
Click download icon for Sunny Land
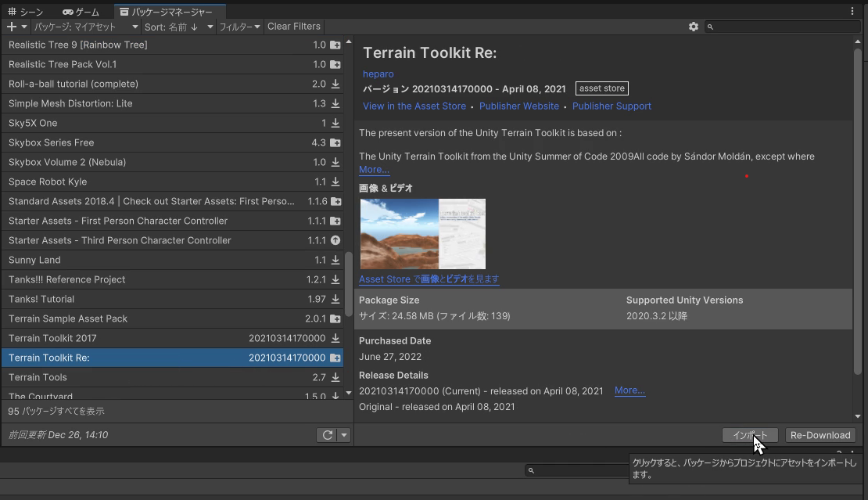[335, 261]
